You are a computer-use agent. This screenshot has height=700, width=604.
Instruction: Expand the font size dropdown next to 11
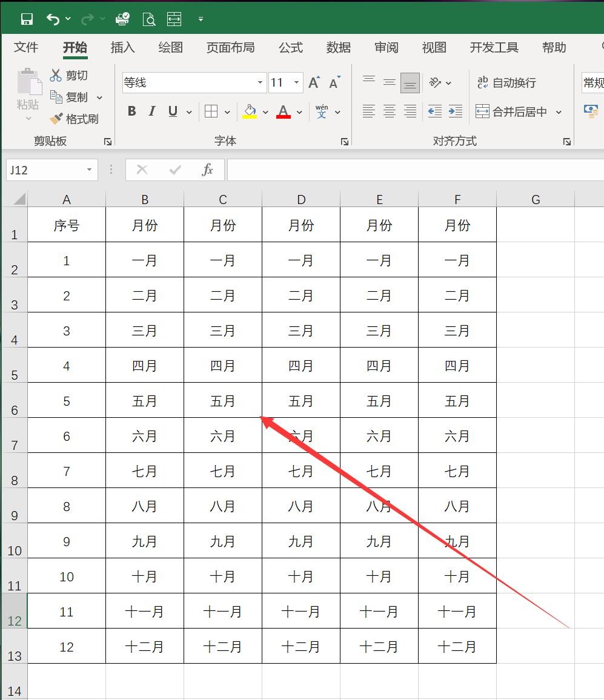(x=296, y=82)
